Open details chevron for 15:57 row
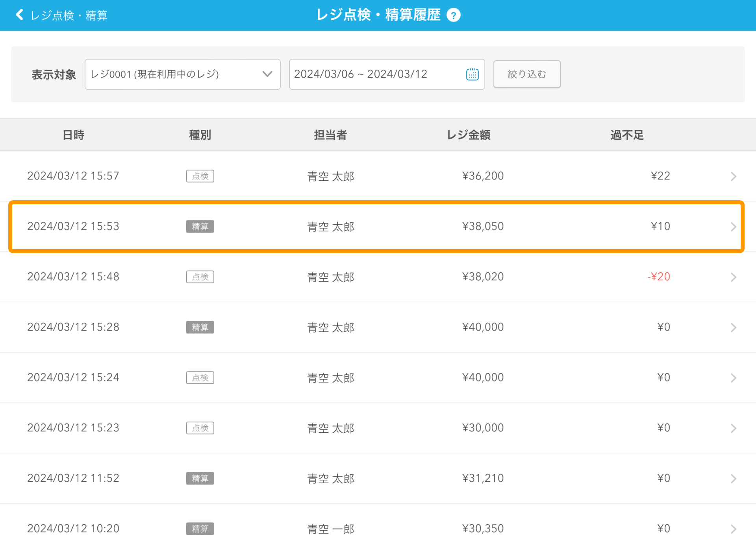Viewport: 756px width, 551px height. pyautogui.click(x=733, y=176)
